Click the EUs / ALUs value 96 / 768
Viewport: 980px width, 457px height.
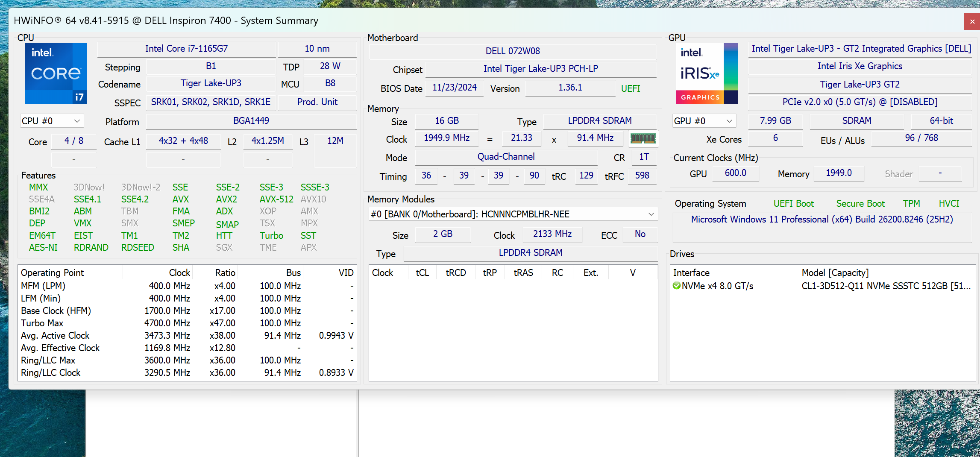click(921, 138)
